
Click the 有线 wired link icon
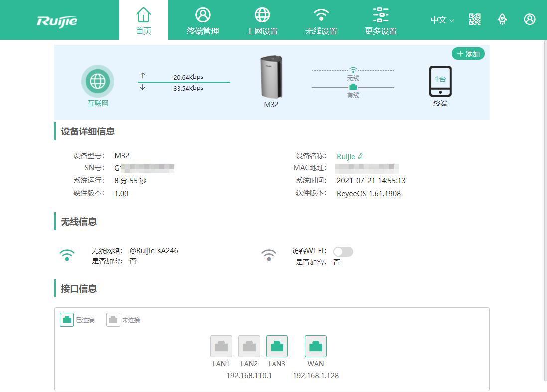353,87
